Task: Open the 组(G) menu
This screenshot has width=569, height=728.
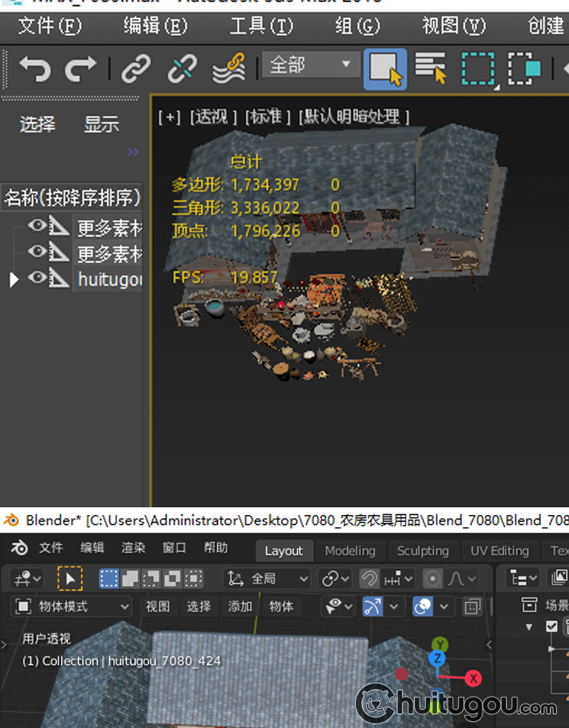Action: click(x=357, y=26)
